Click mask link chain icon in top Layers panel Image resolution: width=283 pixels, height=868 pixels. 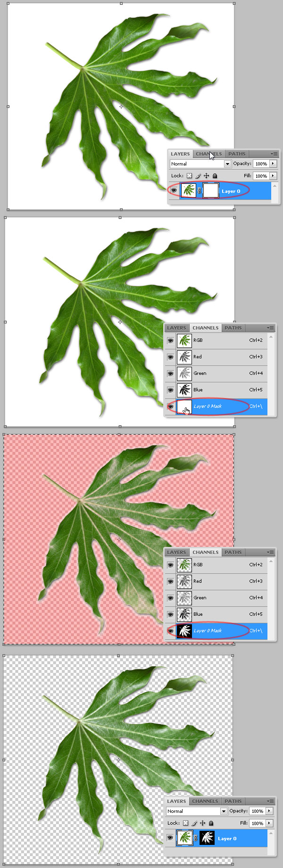(199, 191)
